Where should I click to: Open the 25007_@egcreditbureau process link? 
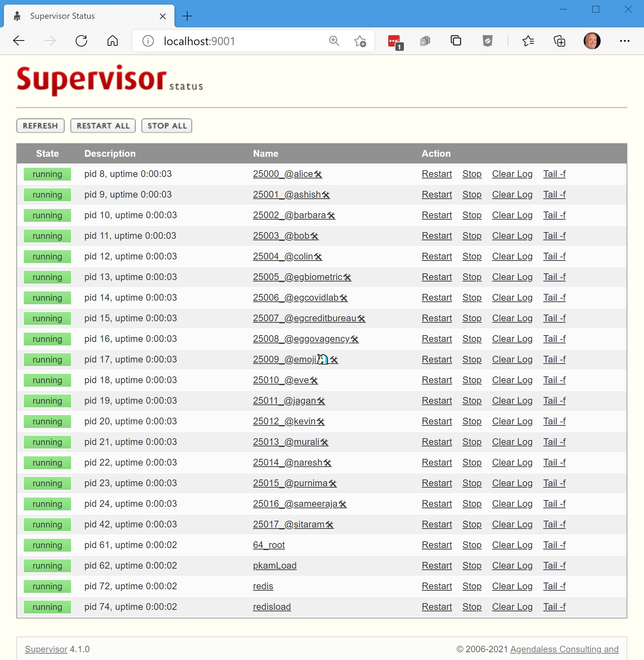pos(309,318)
